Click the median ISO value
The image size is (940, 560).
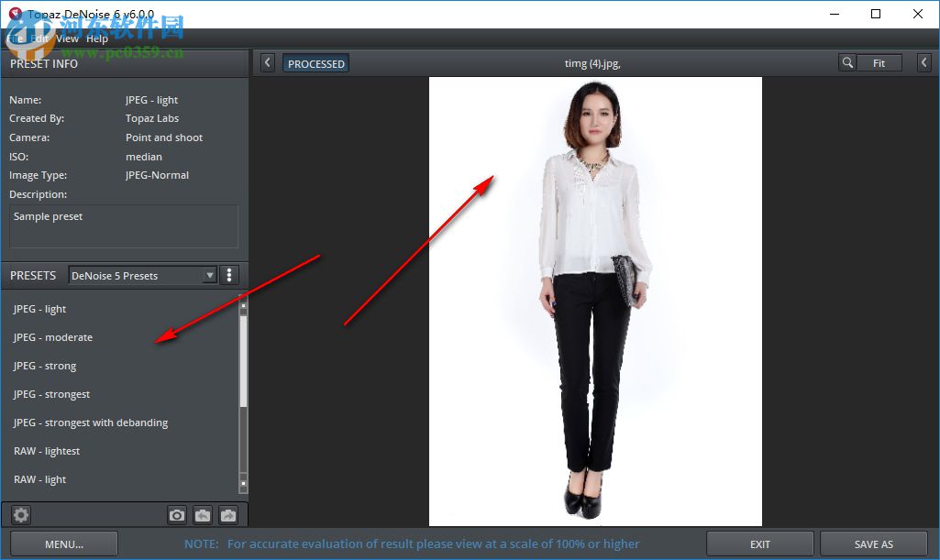pyautogui.click(x=144, y=157)
